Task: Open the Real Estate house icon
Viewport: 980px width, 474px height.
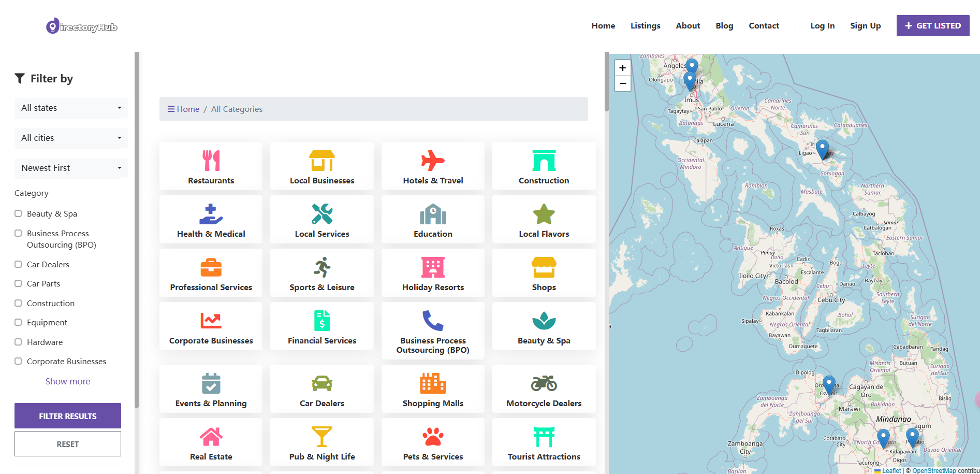Action: pyautogui.click(x=211, y=437)
